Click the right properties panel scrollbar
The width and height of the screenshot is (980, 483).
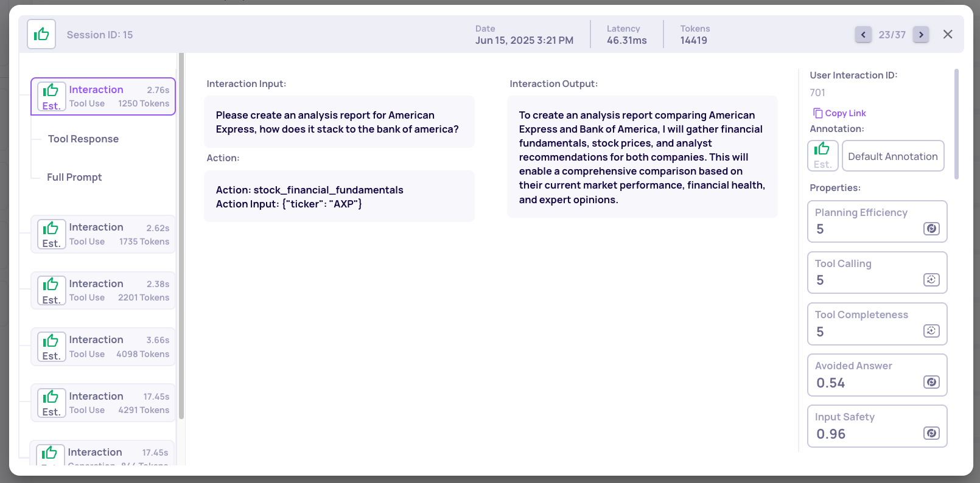tap(956, 123)
